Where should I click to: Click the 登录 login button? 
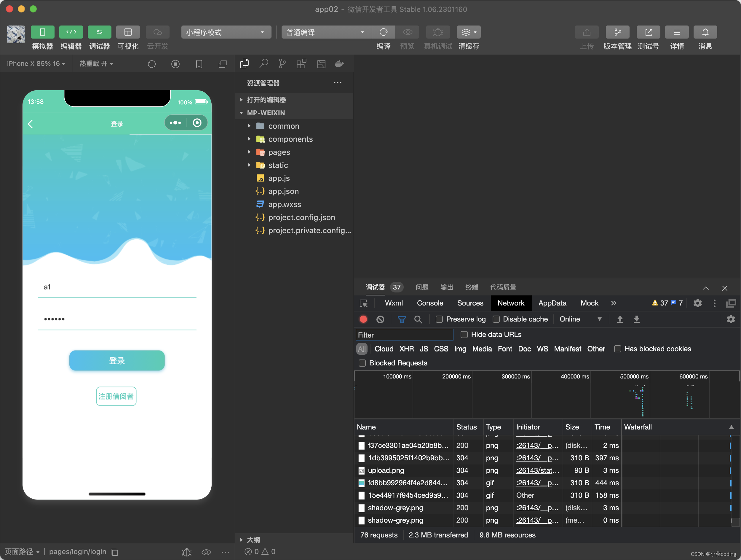(116, 360)
